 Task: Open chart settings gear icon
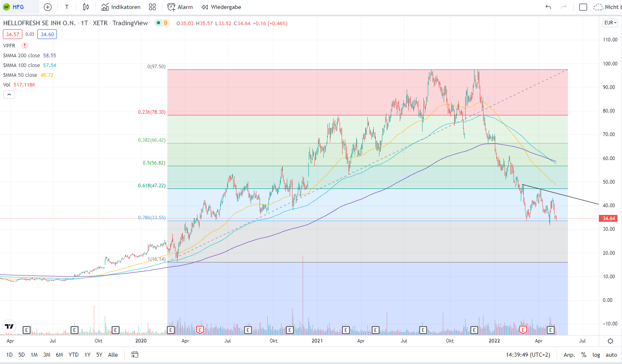[610, 341]
